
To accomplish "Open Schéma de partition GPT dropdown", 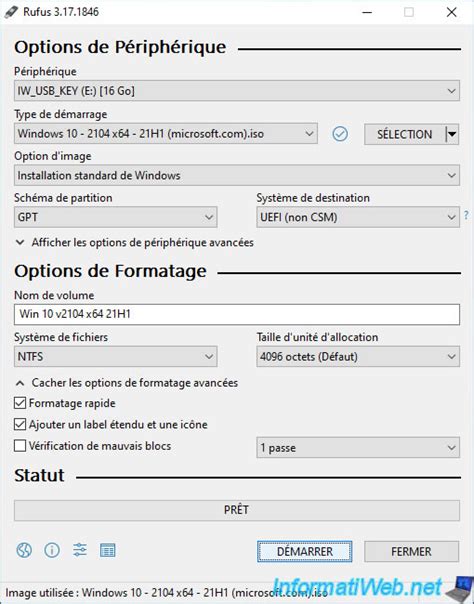I will coord(116,217).
